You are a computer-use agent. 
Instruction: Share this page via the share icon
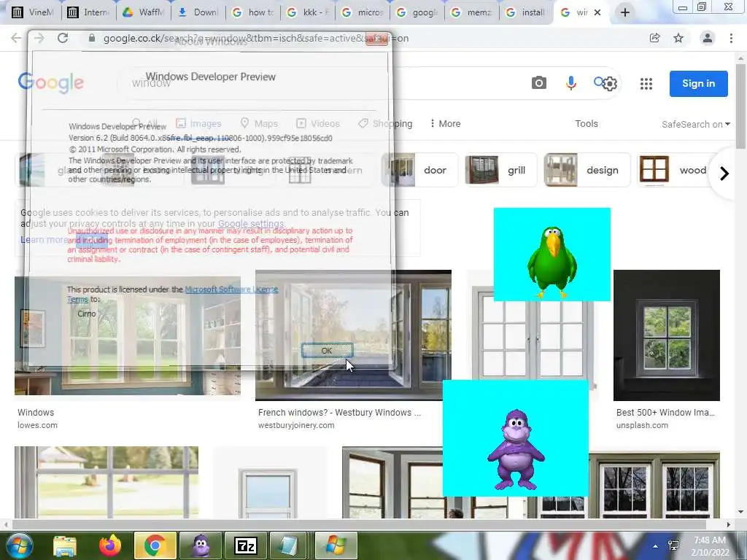654,38
